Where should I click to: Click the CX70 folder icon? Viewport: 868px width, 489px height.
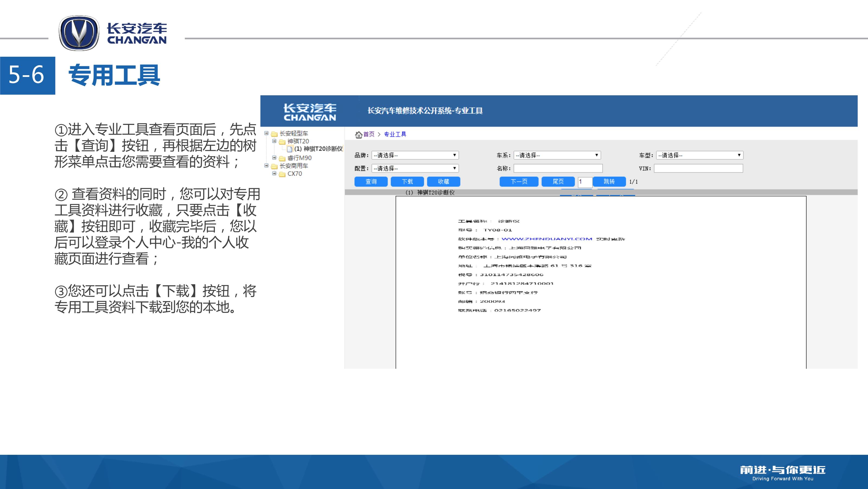tap(282, 174)
